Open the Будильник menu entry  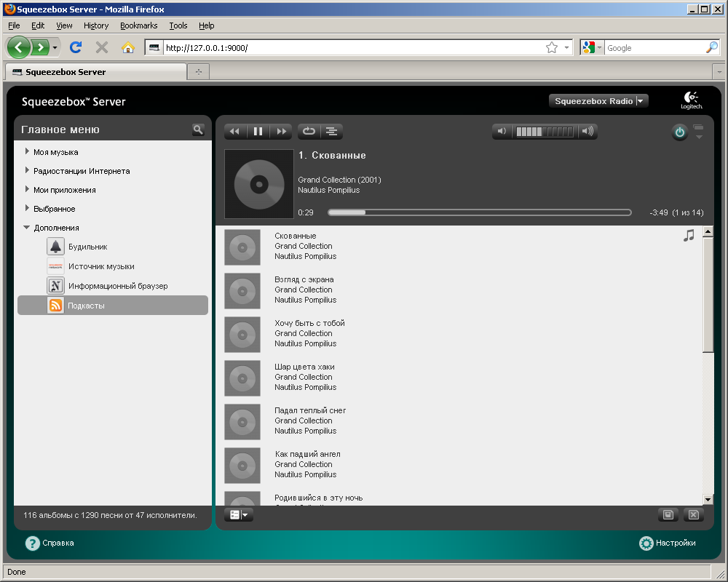click(88, 247)
